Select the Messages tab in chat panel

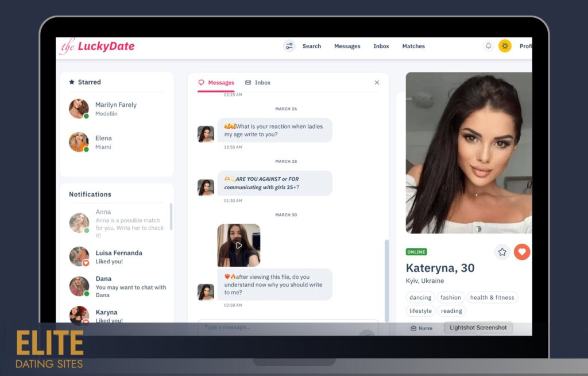[216, 83]
